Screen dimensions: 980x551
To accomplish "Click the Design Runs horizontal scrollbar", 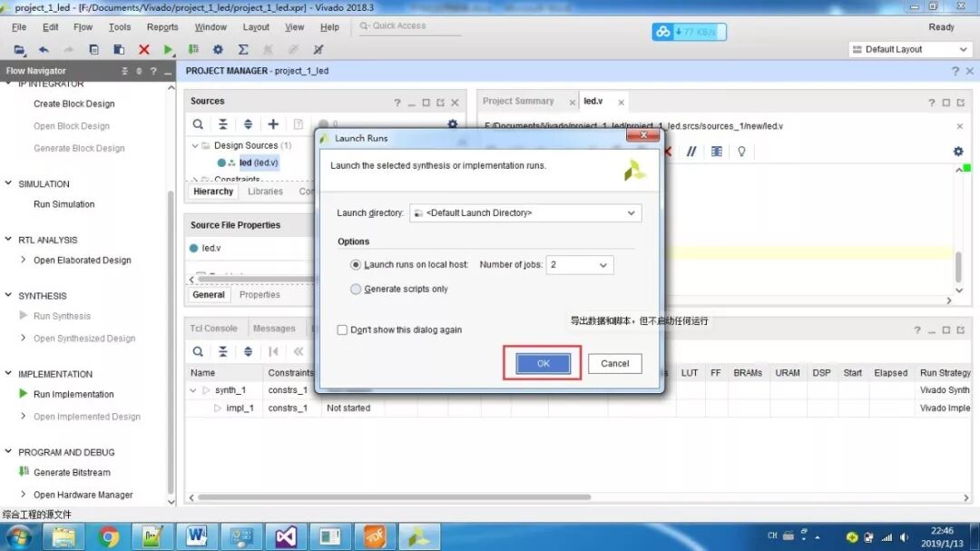I will (394, 497).
